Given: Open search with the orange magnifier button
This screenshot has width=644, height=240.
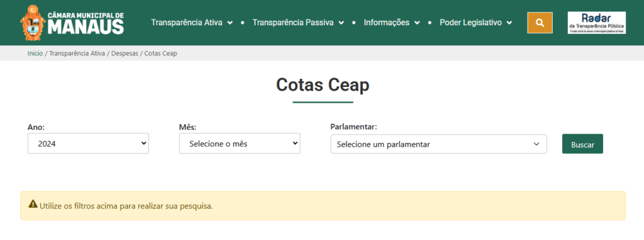Looking at the screenshot, I should (x=540, y=23).
